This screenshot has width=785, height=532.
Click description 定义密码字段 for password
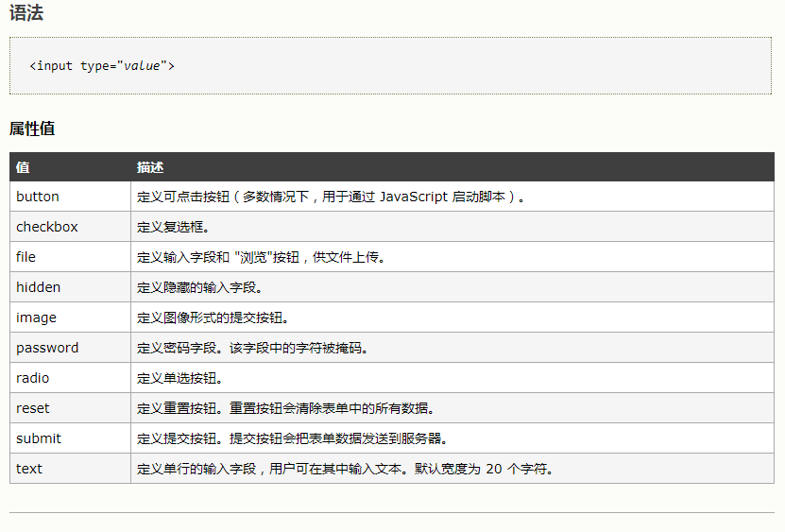click(x=252, y=348)
